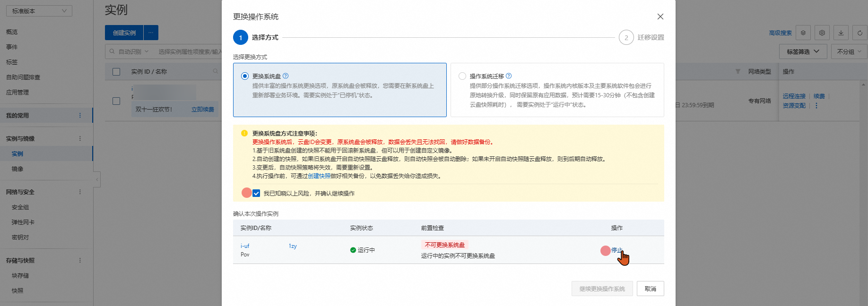Open the 不分组 grouping dropdown
Image resolution: width=868 pixels, height=306 pixels.
pyautogui.click(x=849, y=51)
